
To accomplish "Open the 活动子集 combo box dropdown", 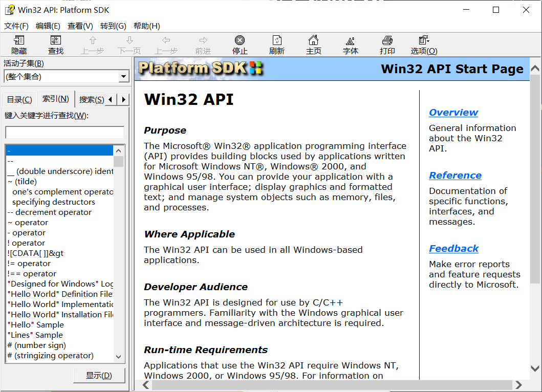I will click(x=123, y=76).
